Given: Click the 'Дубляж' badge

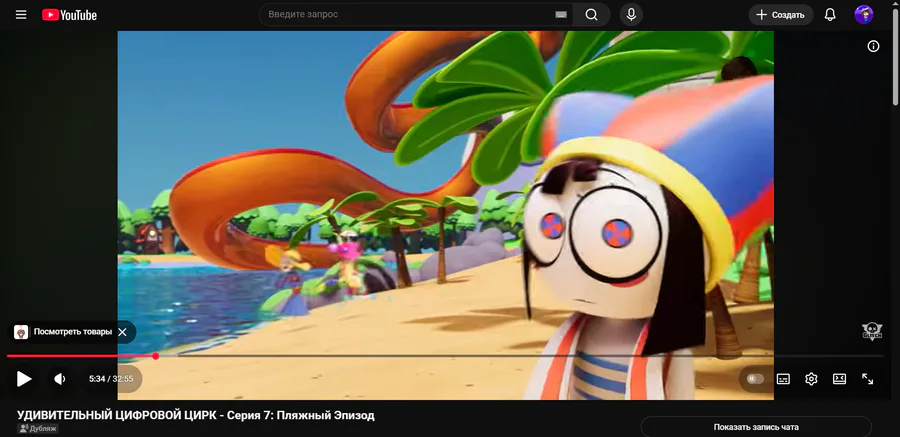Looking at the screenshot, I should click(x=38, y=428).
